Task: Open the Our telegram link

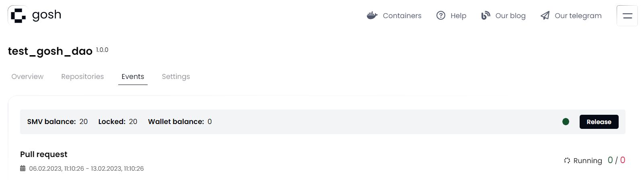Action: [578, 16]
